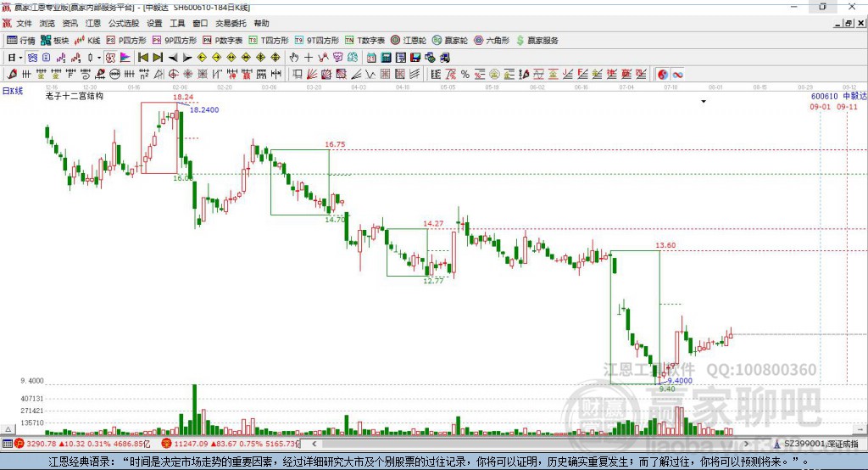This screenshot has width=868, height=470.
Task: Click the 11247.09 index status entry
Action: [231, 444]
